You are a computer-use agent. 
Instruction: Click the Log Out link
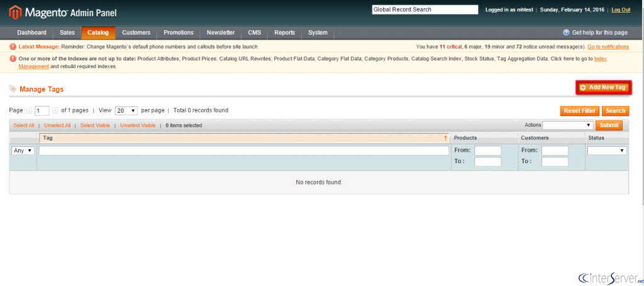click(x=621, y=9)
